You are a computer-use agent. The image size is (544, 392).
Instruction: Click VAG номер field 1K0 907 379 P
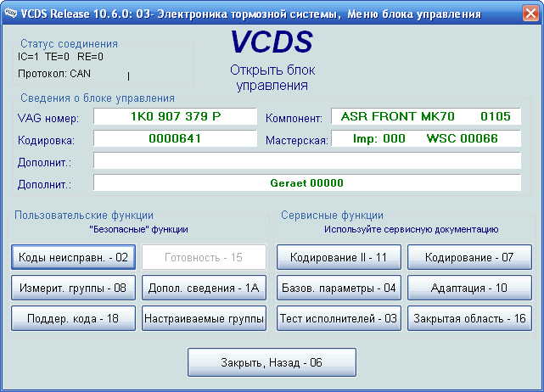pyautogui.click(x=175, y=116)
